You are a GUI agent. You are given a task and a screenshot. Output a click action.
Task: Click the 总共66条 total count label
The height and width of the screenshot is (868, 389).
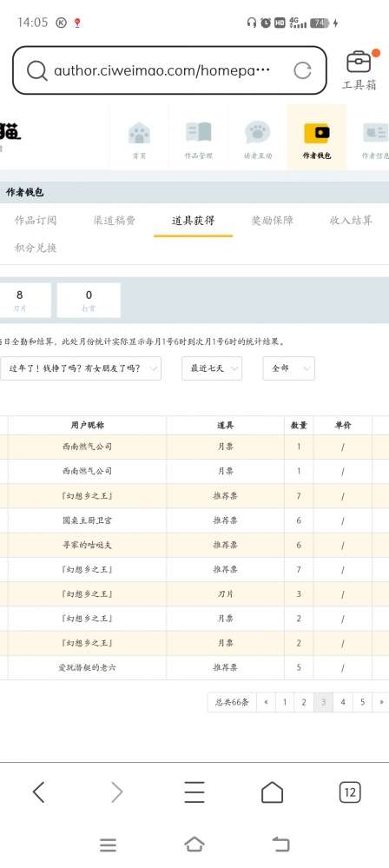coord(232,702)
